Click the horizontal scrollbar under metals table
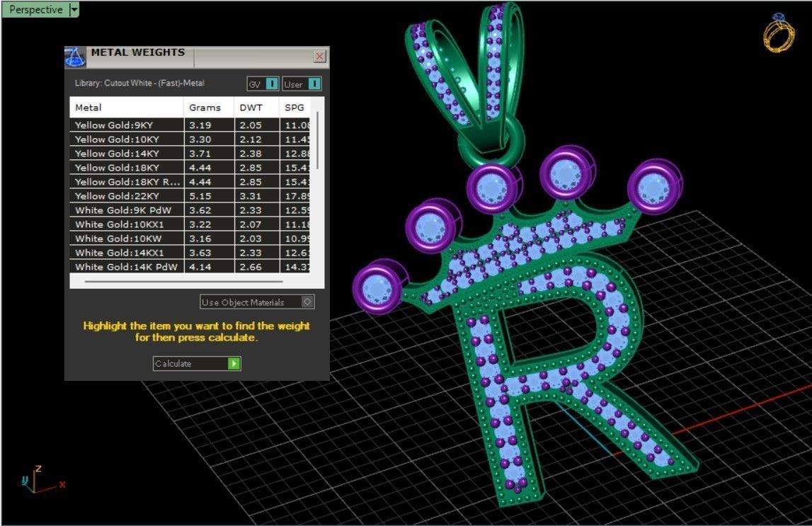The height and width of the screenshot is (526, 812). 184,282
